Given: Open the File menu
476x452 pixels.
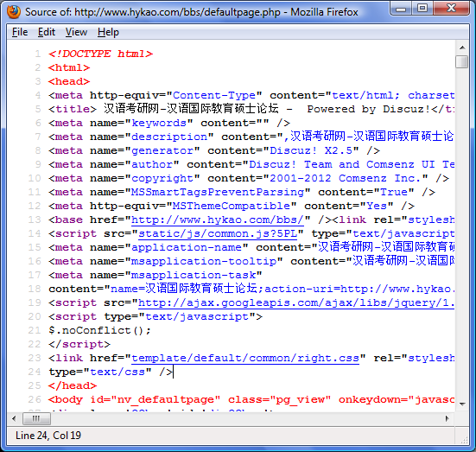Looking at the screenshot, I should (20, 32).
